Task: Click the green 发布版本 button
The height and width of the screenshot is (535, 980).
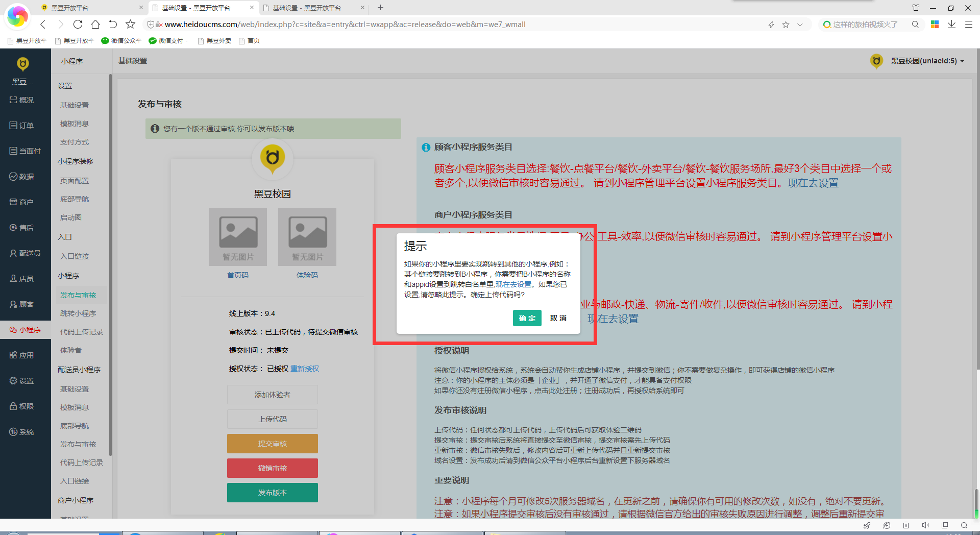Action: pyautogui.click(x=273, y=493)
